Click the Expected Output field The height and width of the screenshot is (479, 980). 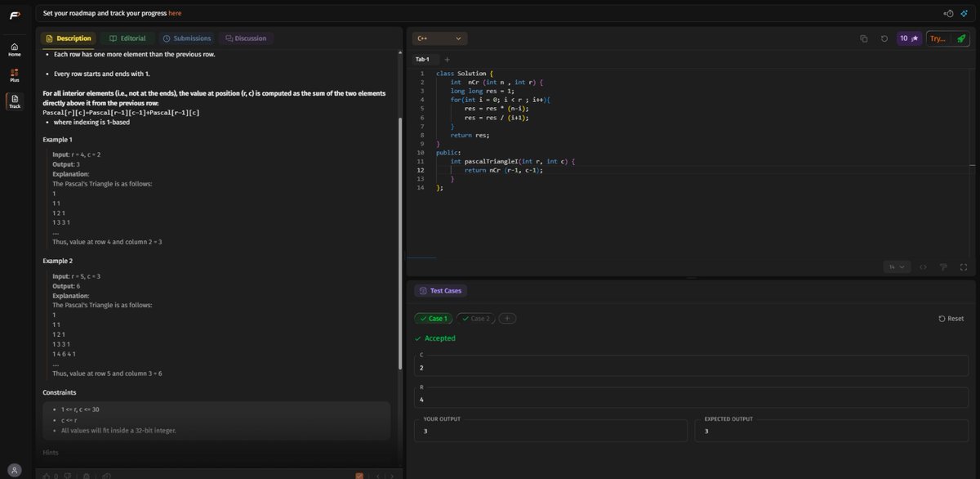click(831, 431)
